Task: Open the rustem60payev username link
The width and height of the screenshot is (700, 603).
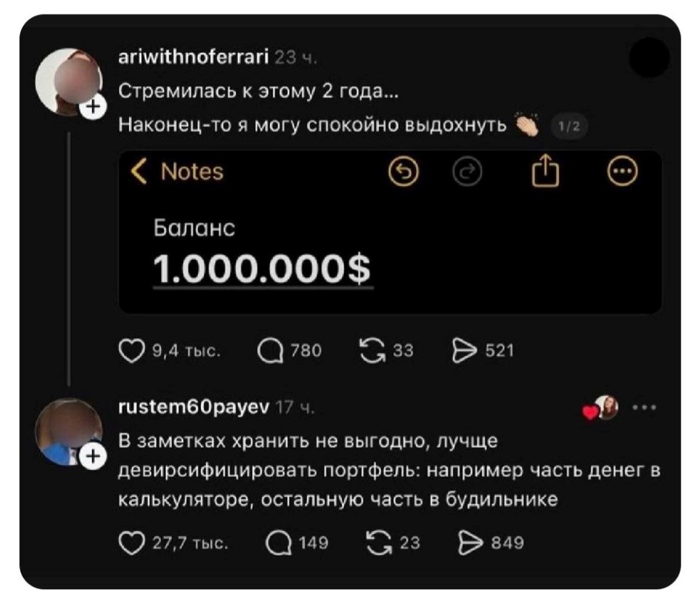Action: [x=194, y=407]
